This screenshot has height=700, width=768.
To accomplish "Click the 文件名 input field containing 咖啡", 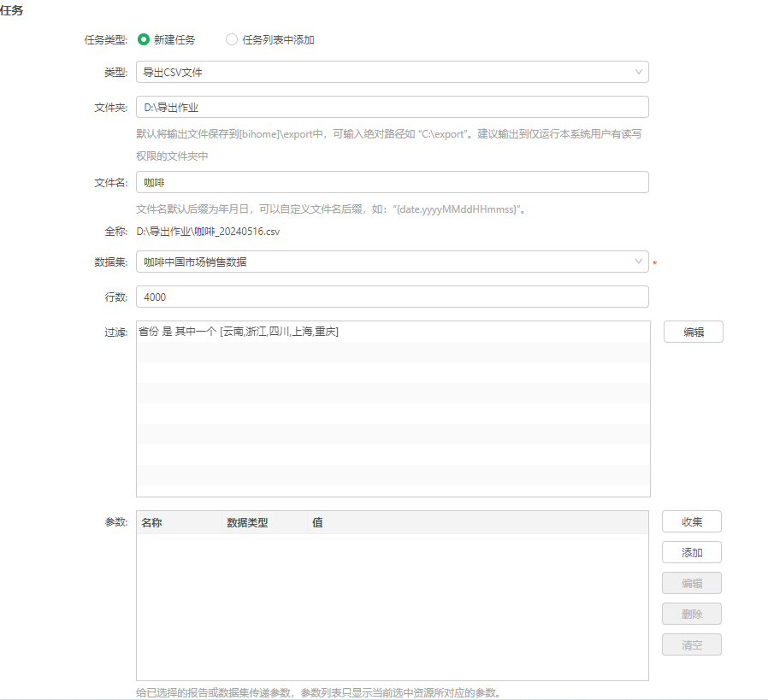I will pyautogui.click(x=393, y=182).
